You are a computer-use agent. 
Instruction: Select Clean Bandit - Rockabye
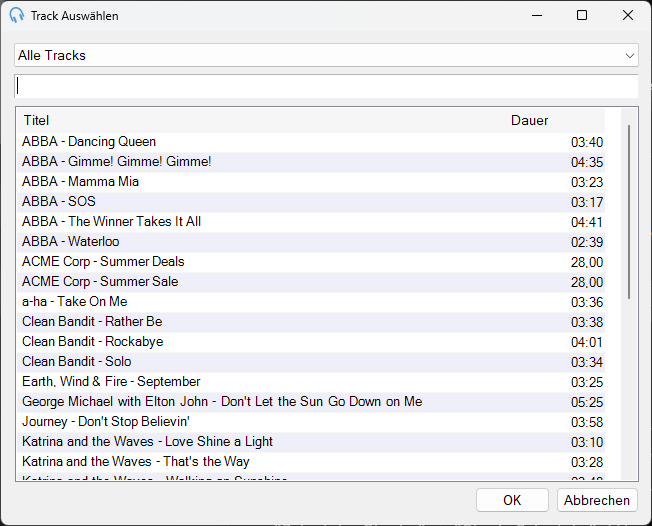point(311,342)
